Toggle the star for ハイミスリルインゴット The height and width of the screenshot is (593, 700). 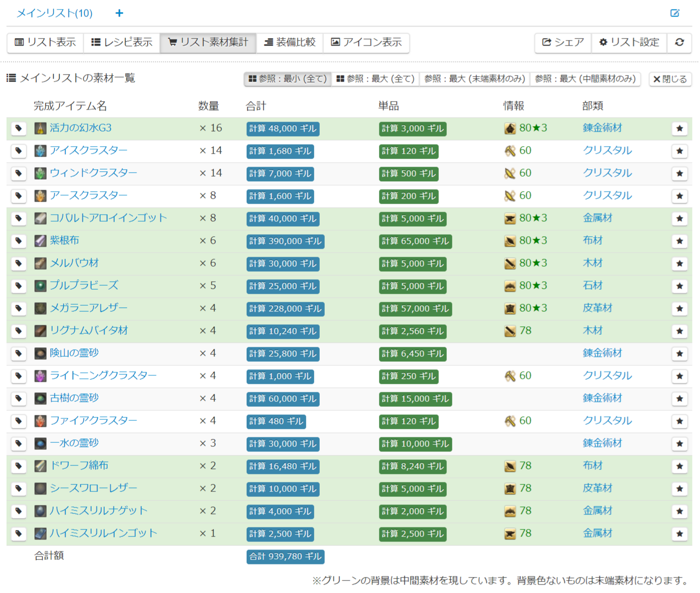click(679, 533)
